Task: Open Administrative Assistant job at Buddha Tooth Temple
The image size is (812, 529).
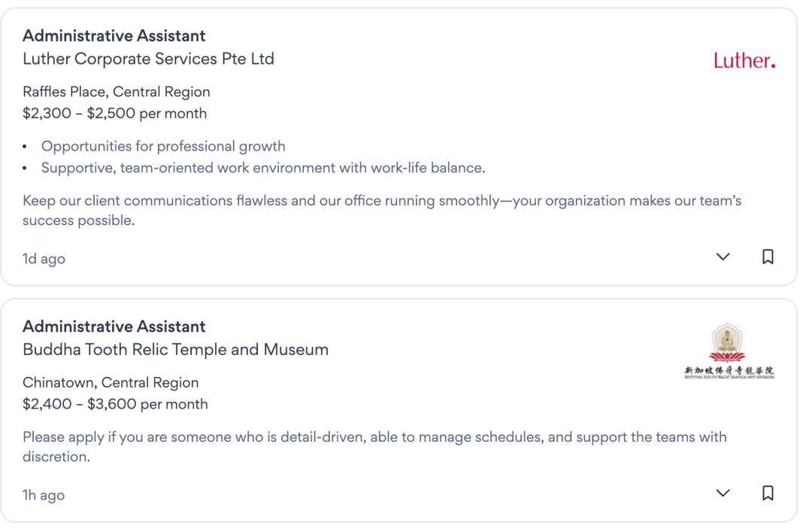Action: 114,327
